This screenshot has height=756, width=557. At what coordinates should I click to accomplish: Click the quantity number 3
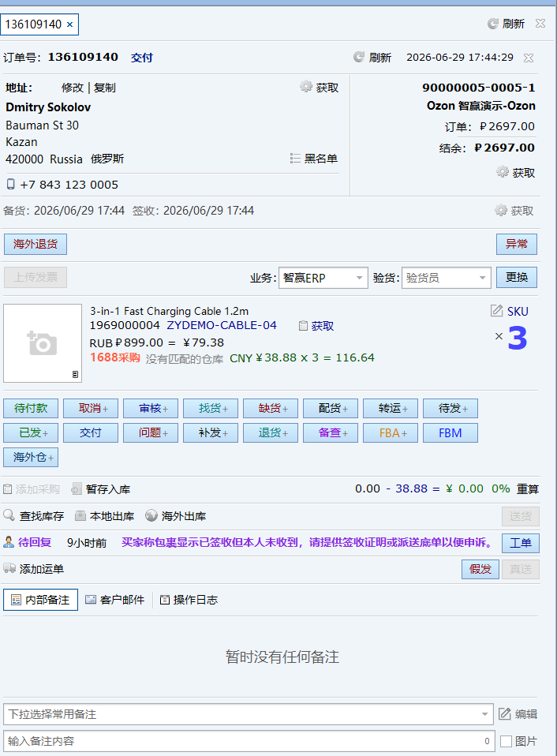pos(518,338)
